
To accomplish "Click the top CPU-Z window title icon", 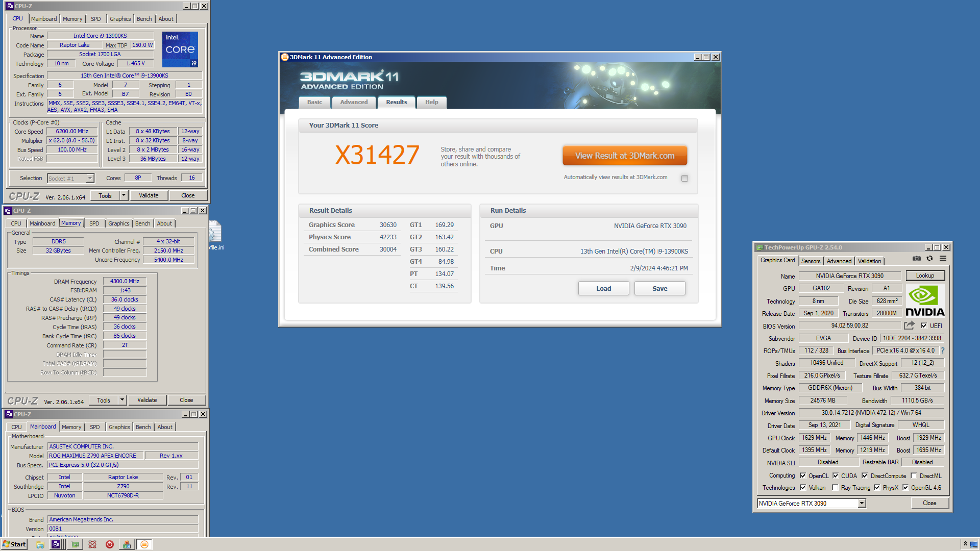I will pyautogui.click(x=9, y=6).
